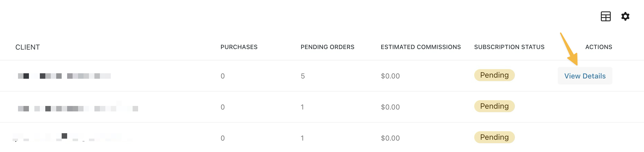Screen dimensions: 644x152
Task: Click the ACTIONS column header
Action: point(598,47)
